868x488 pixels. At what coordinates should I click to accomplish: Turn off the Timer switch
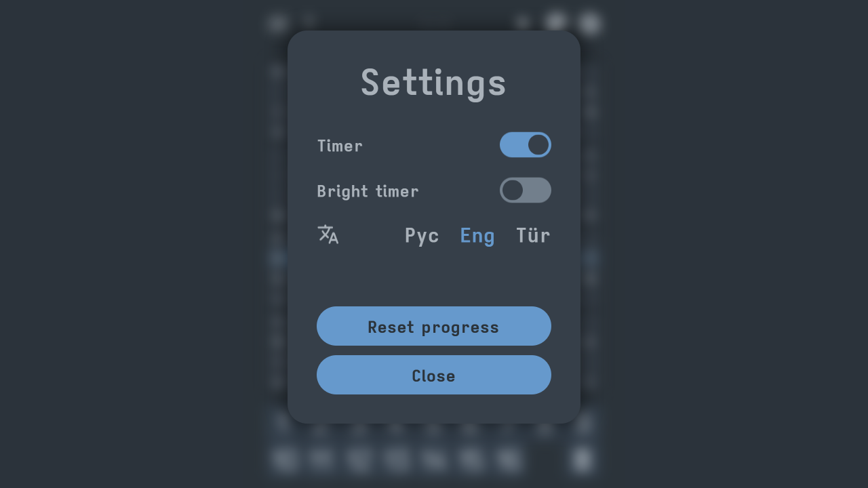click(526, 145)
